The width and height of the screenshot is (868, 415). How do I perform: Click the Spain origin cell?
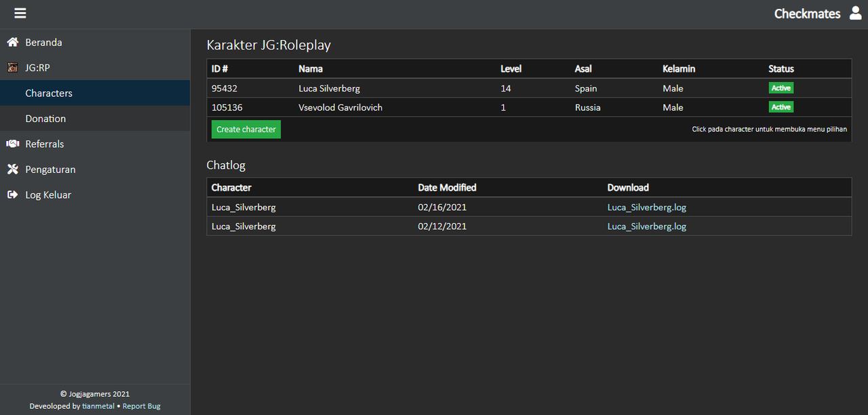pos(586,88)
